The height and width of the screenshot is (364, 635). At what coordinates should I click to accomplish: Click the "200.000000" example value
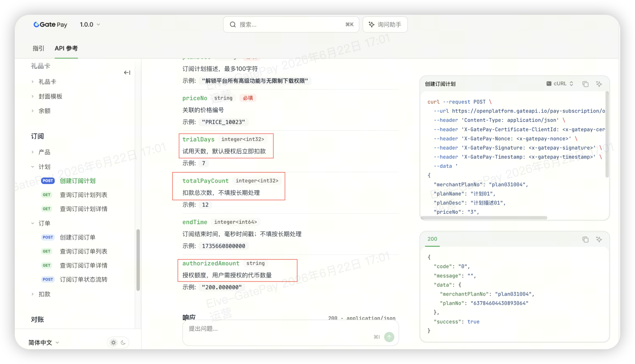[222, 287]
